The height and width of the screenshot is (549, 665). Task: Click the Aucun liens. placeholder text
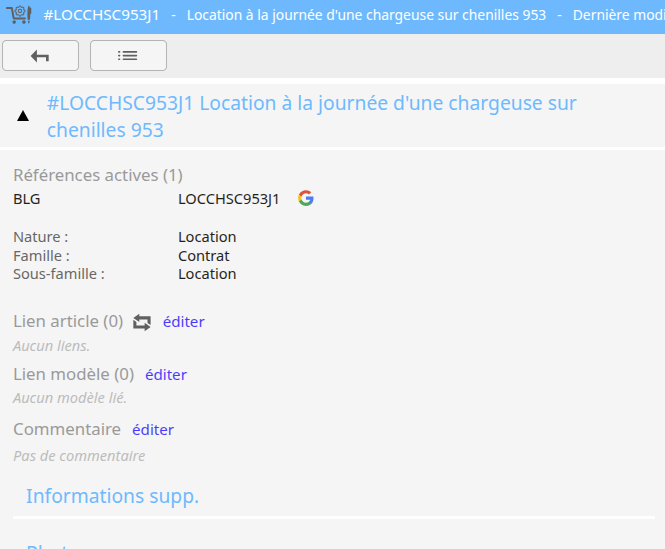pos(51,346)
